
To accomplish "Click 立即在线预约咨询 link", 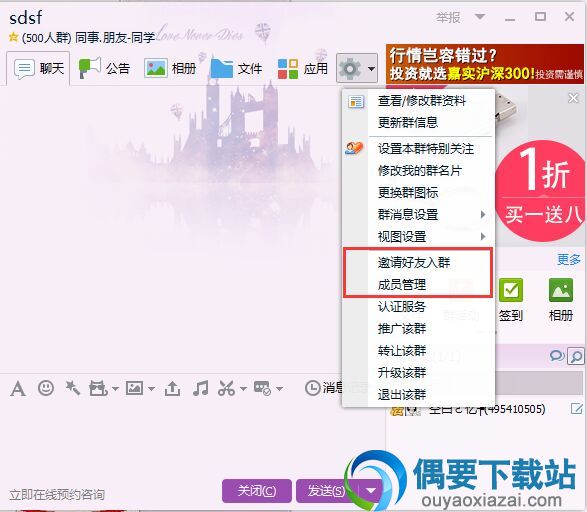I will pyautogui.click(x=57, y=495).
